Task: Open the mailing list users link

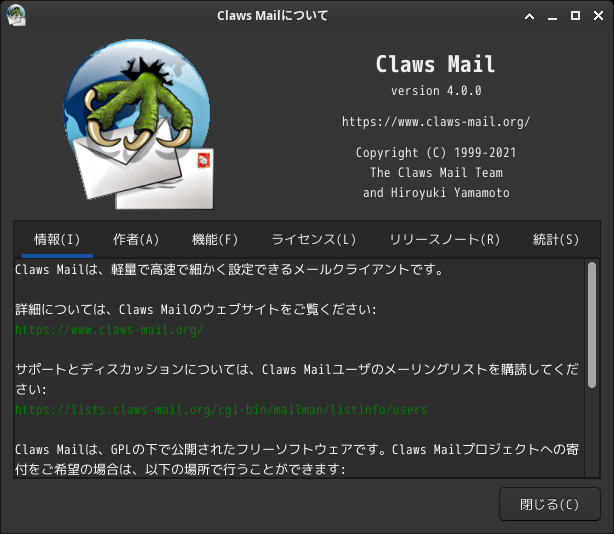Action: click(221, 410)
